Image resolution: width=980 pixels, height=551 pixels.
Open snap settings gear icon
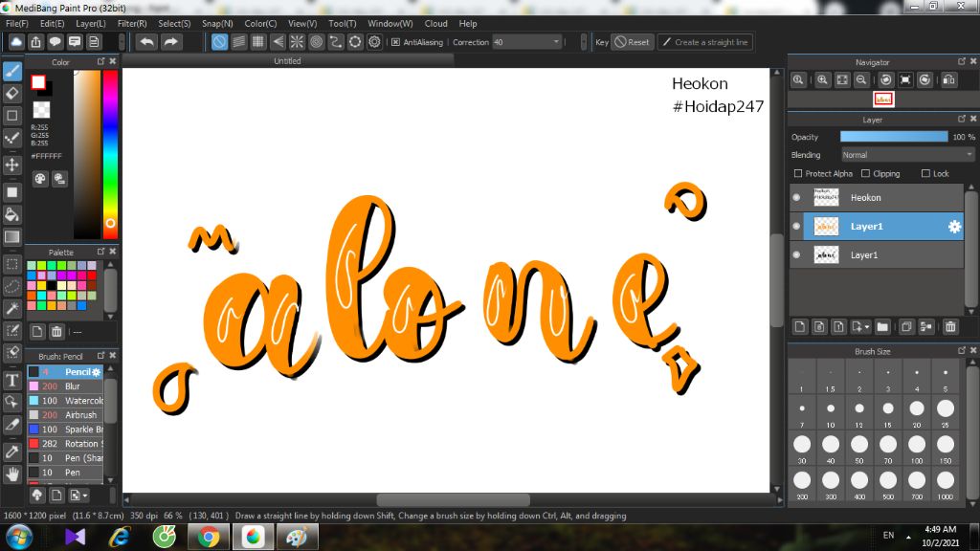(x=374, y=42)
